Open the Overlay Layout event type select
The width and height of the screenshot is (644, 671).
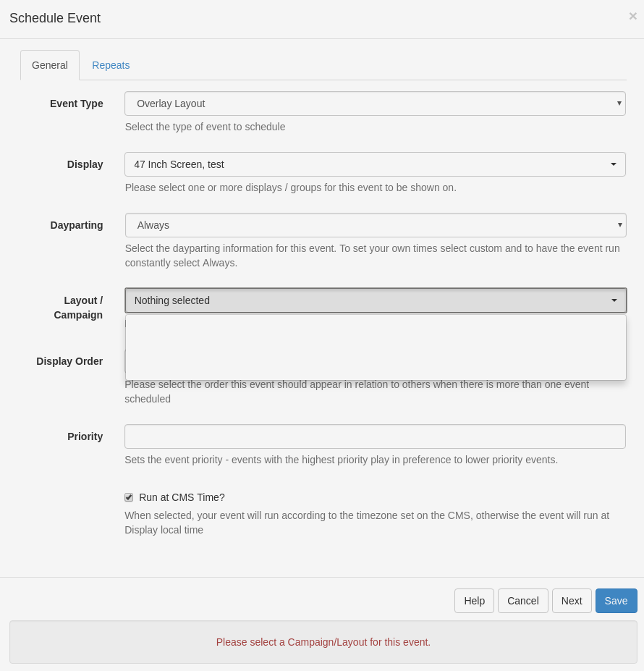click(x=375, y=104)
